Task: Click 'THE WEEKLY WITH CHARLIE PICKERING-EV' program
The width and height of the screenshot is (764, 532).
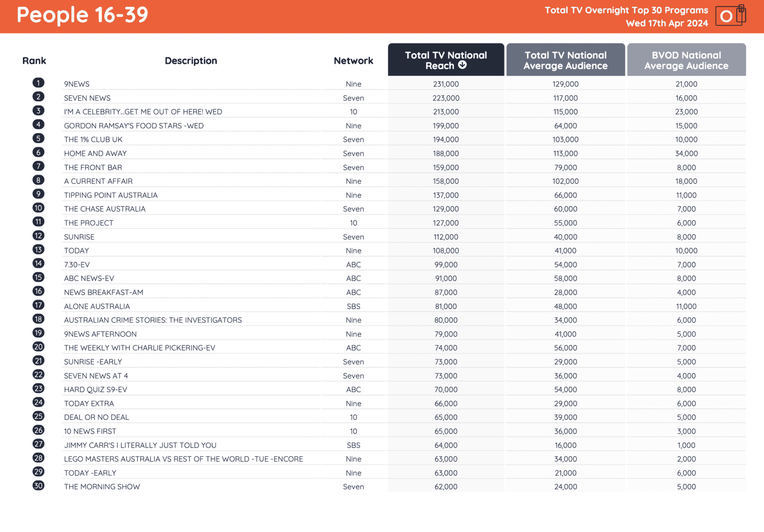Action: click(139, 348)
